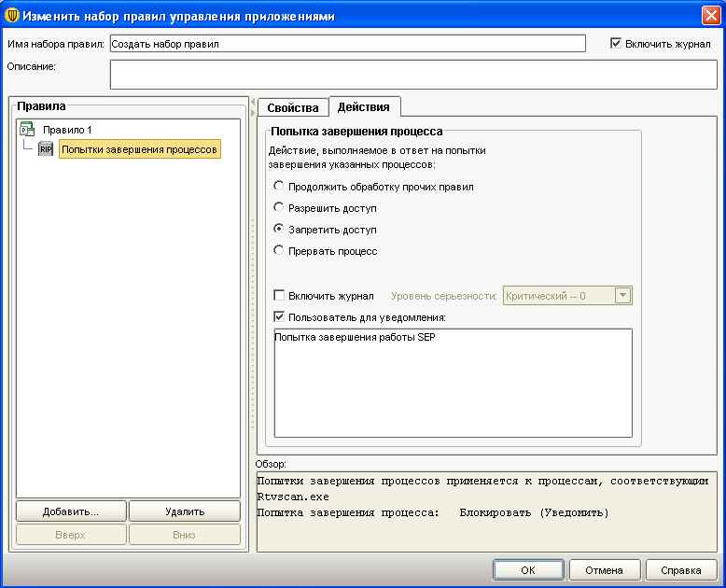Click the Попытка завершения процесса group heading
This screenshot has width=726, height=588.
[x=356, y=132]
